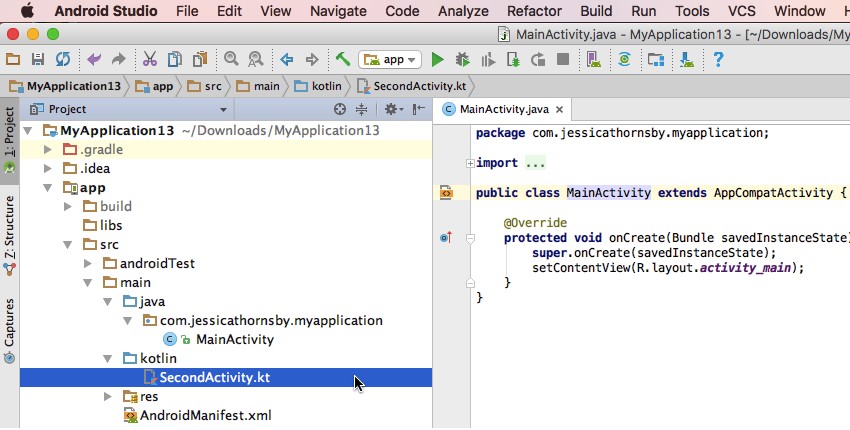Open the SDK Manager download icon
Image resolution: width=850 pixels, height=430 pixels.
686,59
